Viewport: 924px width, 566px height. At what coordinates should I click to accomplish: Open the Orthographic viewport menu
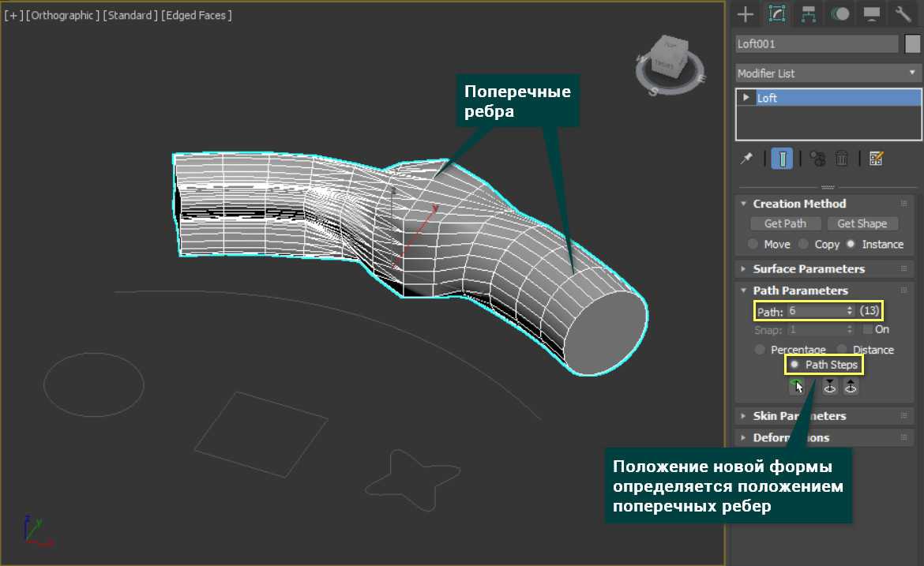[x=62, y=15]
